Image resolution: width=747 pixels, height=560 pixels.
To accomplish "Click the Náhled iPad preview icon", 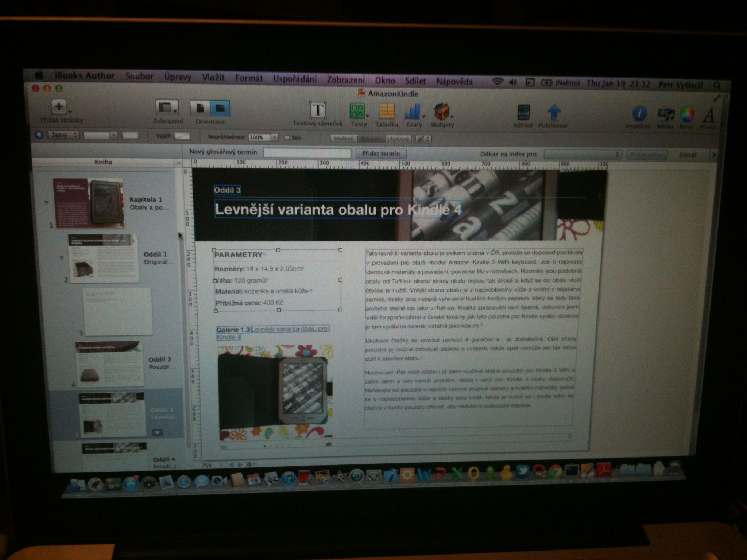I will pyautogui.click(x=523, y=113).
